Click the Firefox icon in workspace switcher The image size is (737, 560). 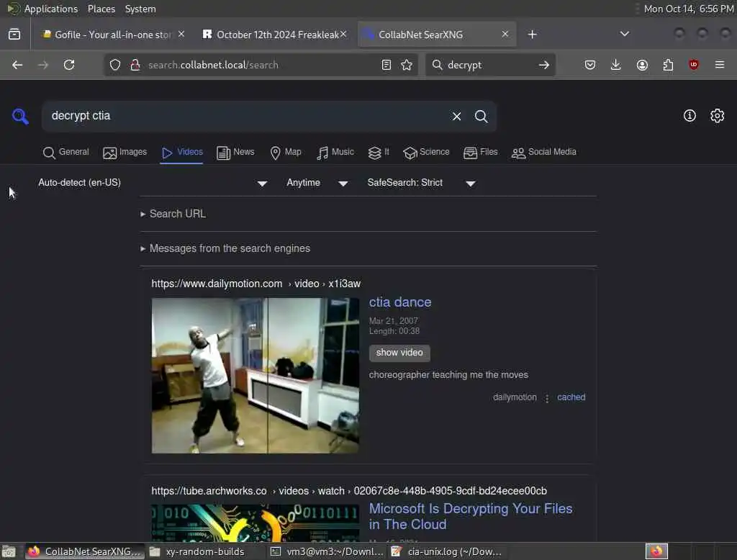(x=656, y=551)
